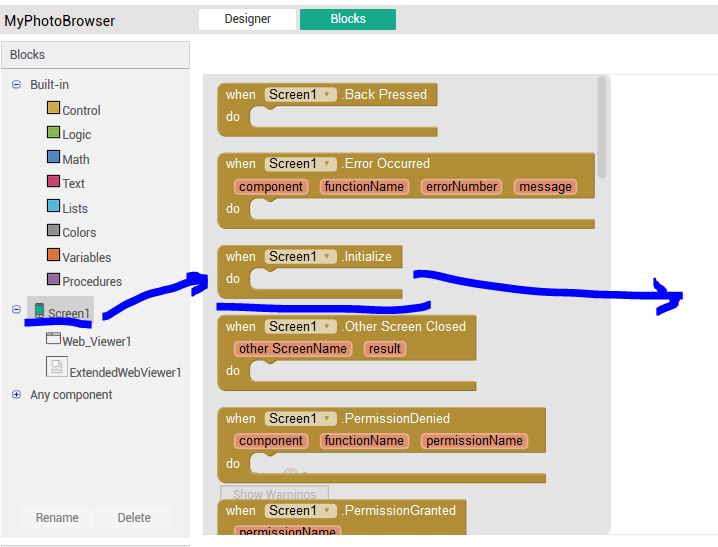Screen dimensions: 718x547
Task: Open Screen1 dropdown in PermissionGranted block
Action: tap(300, 511)
